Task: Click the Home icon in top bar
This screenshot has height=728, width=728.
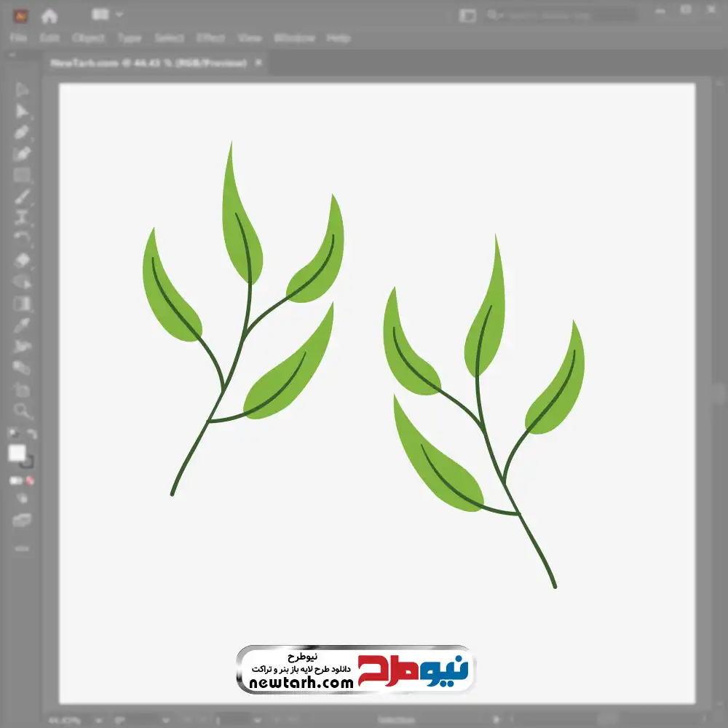Action: tap(49, 15)
